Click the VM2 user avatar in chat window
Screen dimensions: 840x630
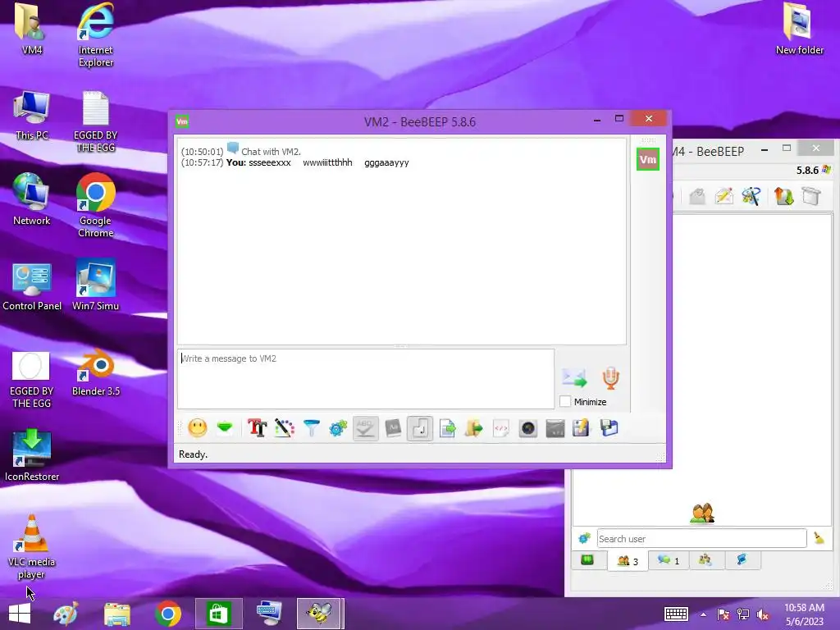(x=648, y=159)
